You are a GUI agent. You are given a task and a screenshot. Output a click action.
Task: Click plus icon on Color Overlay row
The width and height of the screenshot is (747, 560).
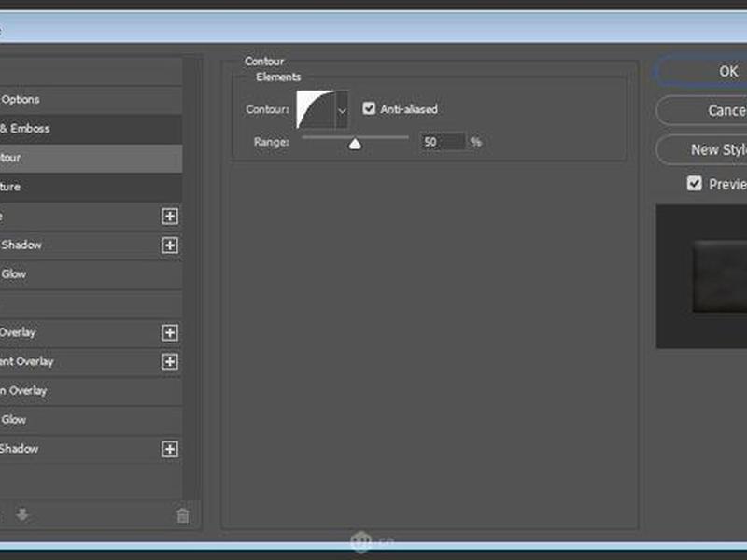[x=170, y=332]
